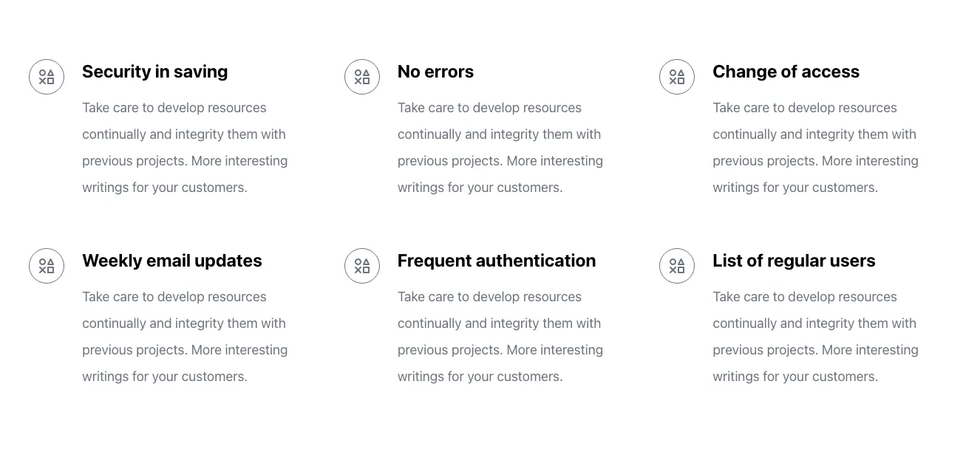Click the List of regular users icon
980x449 pixels.
[677, 266]
